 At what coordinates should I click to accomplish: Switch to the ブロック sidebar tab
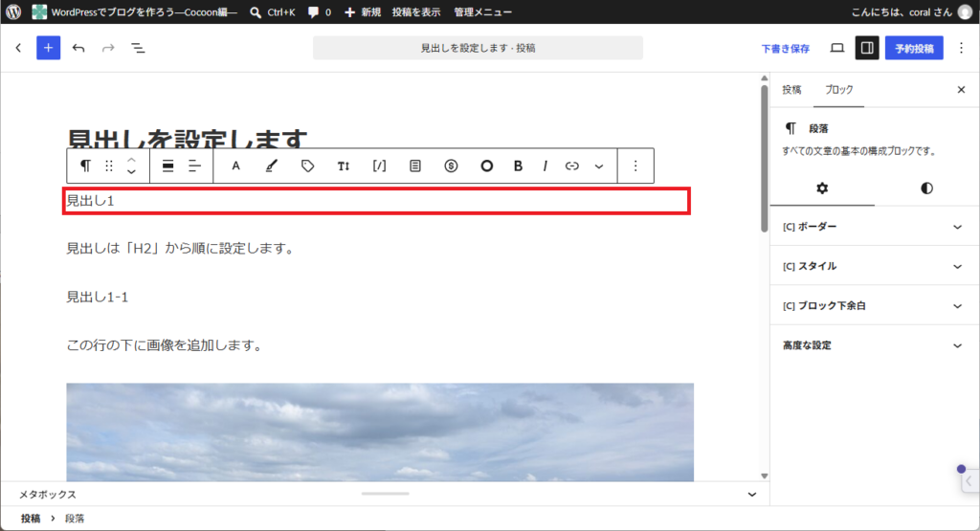838,89
